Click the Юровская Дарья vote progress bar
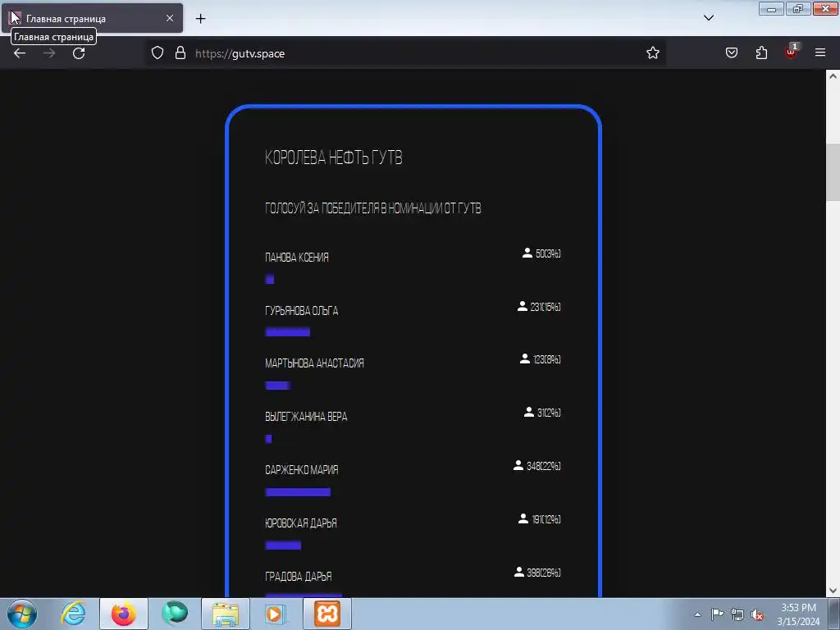This screenshot has height=630, width=840. click(x=283, y=546)
